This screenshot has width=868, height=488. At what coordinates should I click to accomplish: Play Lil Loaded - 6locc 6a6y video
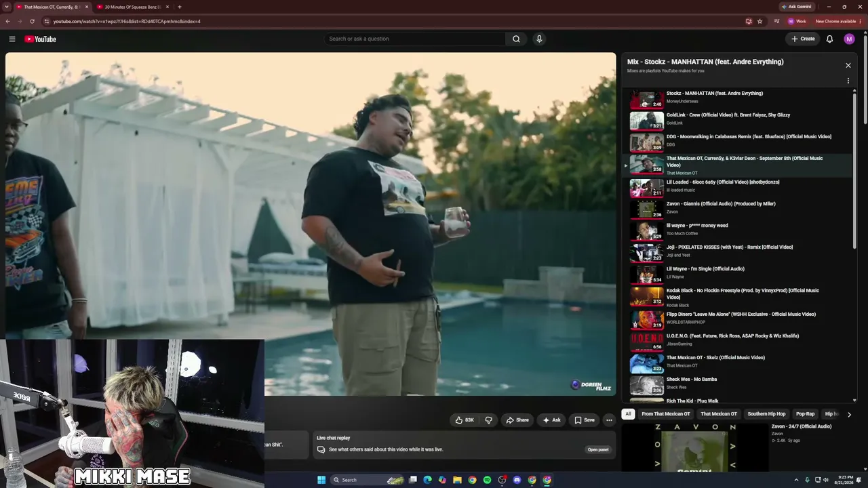738,189
